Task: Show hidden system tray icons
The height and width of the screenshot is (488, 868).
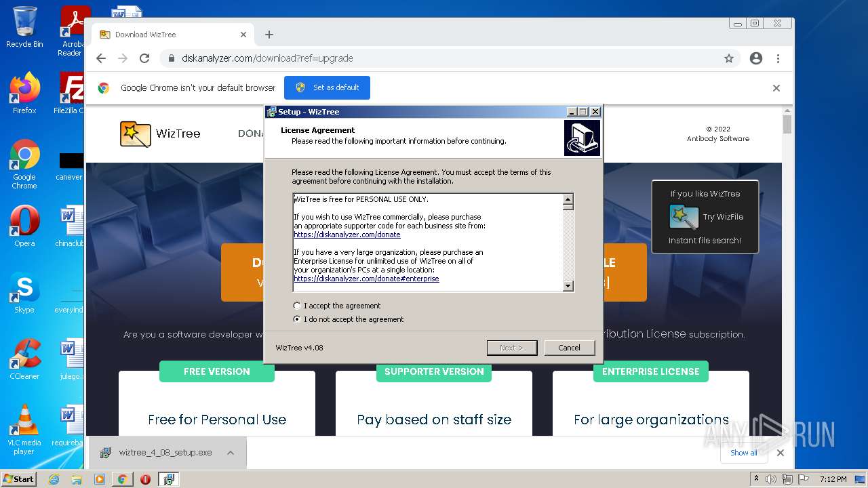Action: tap(757, 479)
